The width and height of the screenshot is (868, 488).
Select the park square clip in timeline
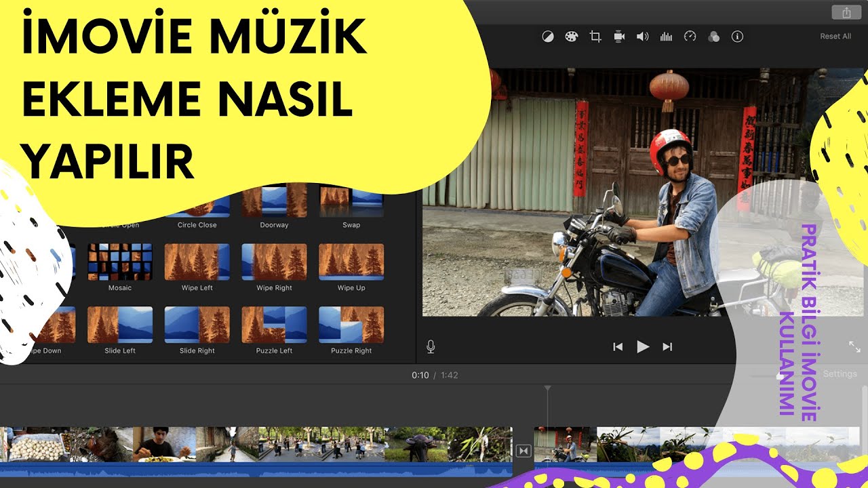point(321,445)
